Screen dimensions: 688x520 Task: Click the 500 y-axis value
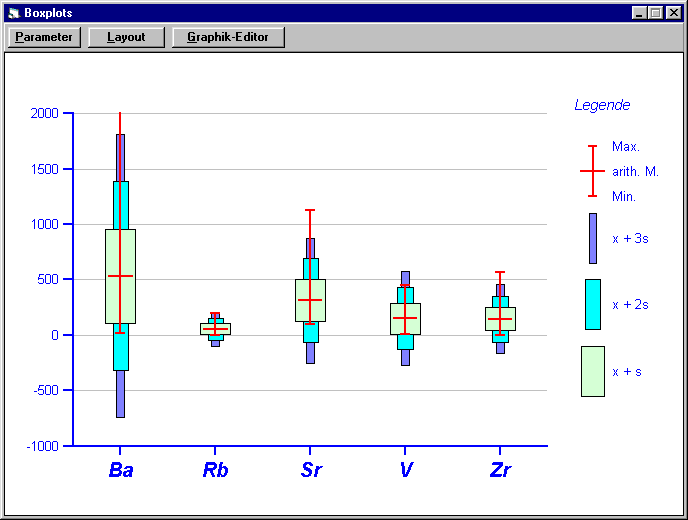tap(48, 280)
